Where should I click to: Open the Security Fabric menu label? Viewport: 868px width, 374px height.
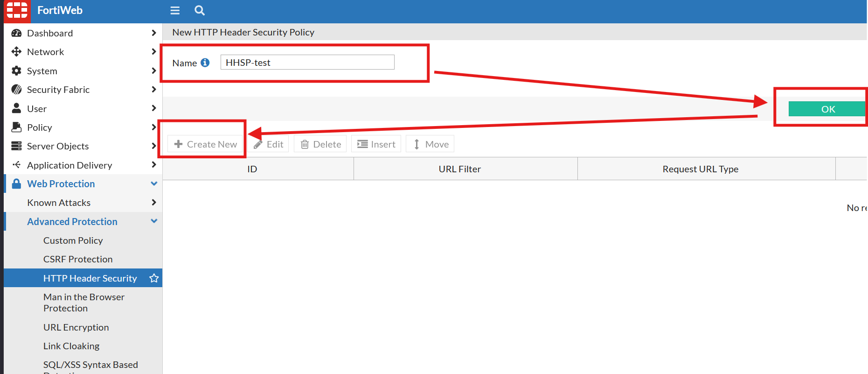(x=58, y=90)
